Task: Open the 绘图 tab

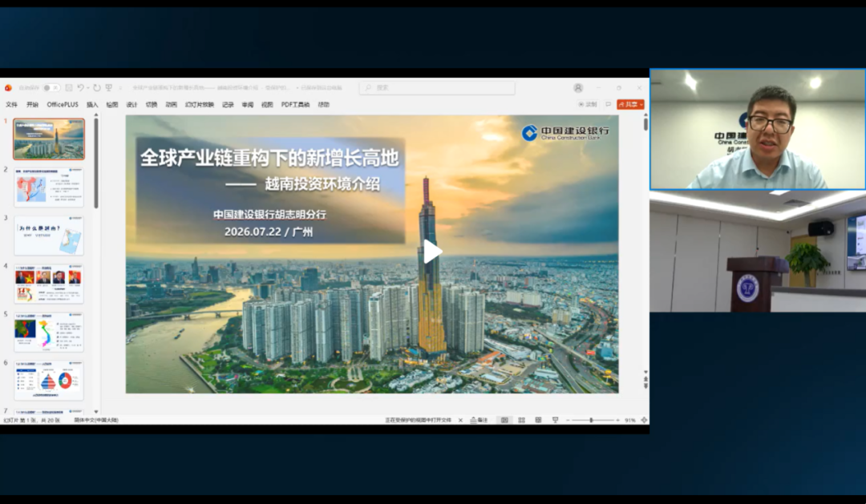Action: [x=112, y=104]
